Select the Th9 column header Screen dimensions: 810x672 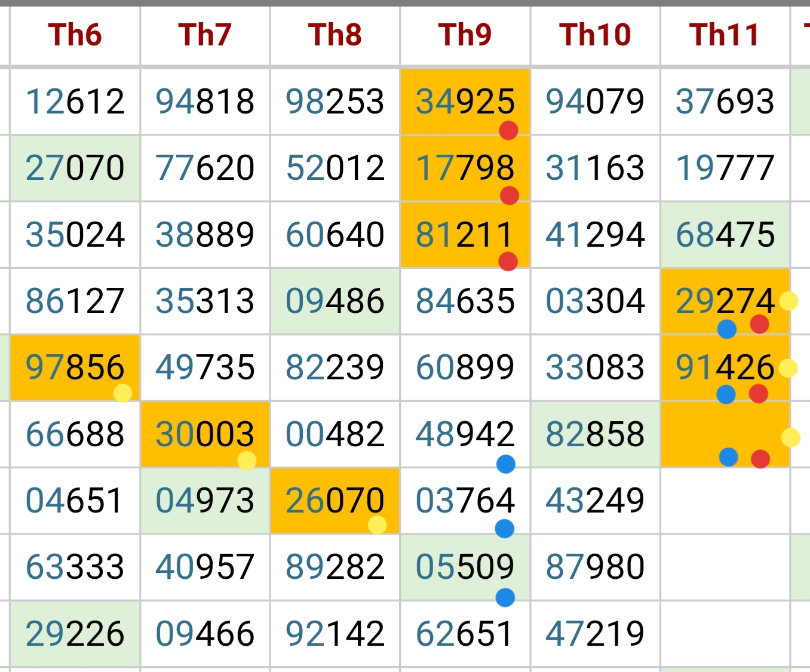(465, 35)
